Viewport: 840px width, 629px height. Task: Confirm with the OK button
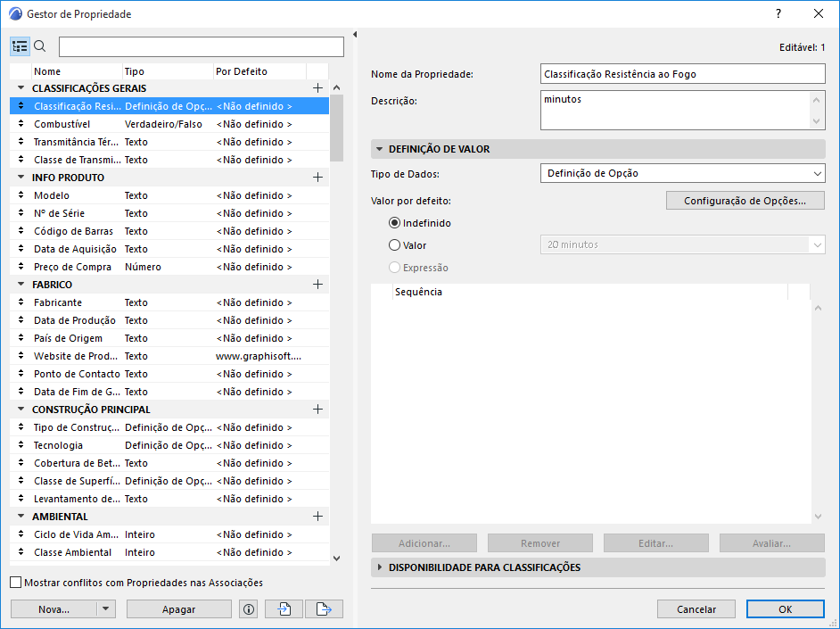pos(786,609)
